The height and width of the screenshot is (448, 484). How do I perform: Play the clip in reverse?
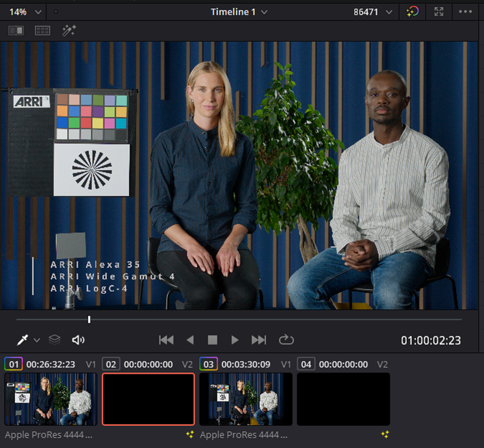[190, 340]
